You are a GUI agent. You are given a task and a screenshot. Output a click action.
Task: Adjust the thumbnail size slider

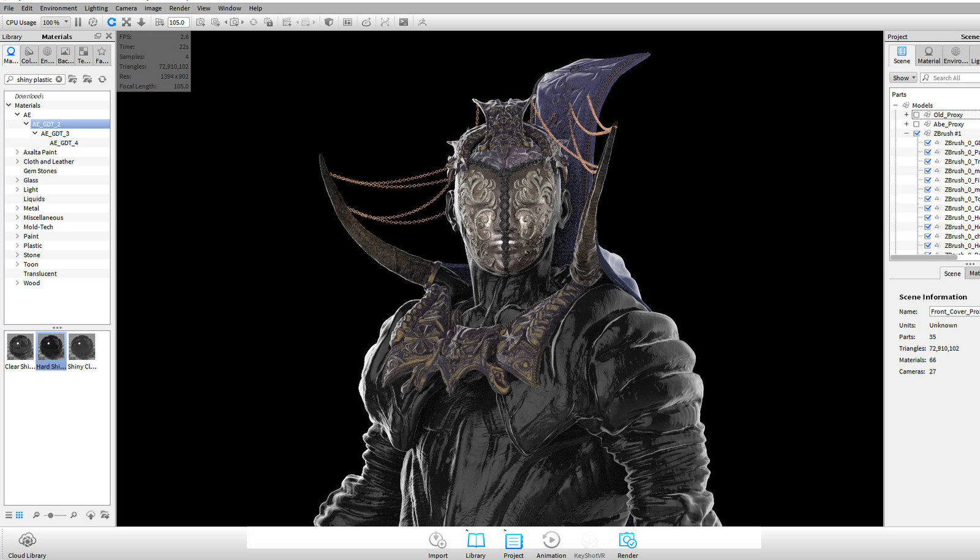click(x=55, y=515)
